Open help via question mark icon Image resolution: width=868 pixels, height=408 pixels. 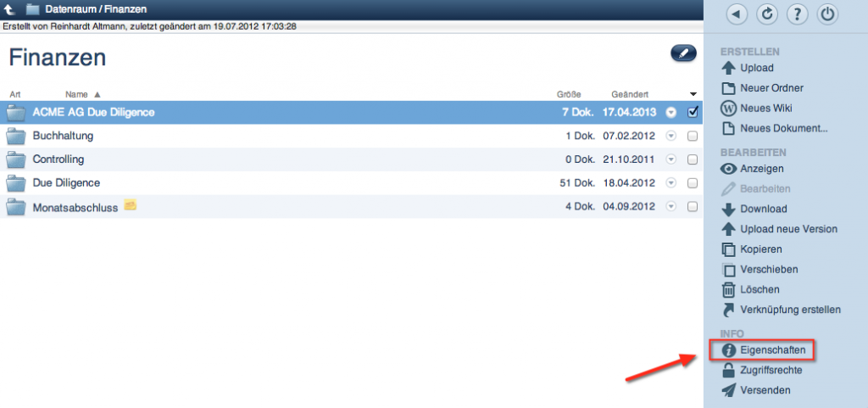(x=798, y=14)
